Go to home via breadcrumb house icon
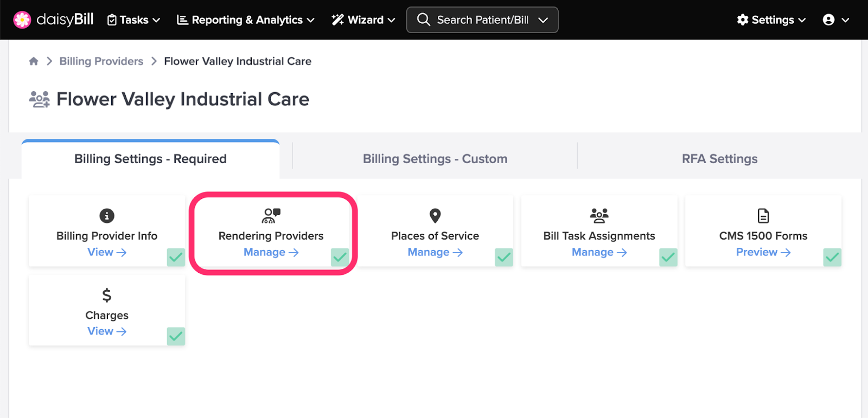868x418 pixels. point(34,61)
